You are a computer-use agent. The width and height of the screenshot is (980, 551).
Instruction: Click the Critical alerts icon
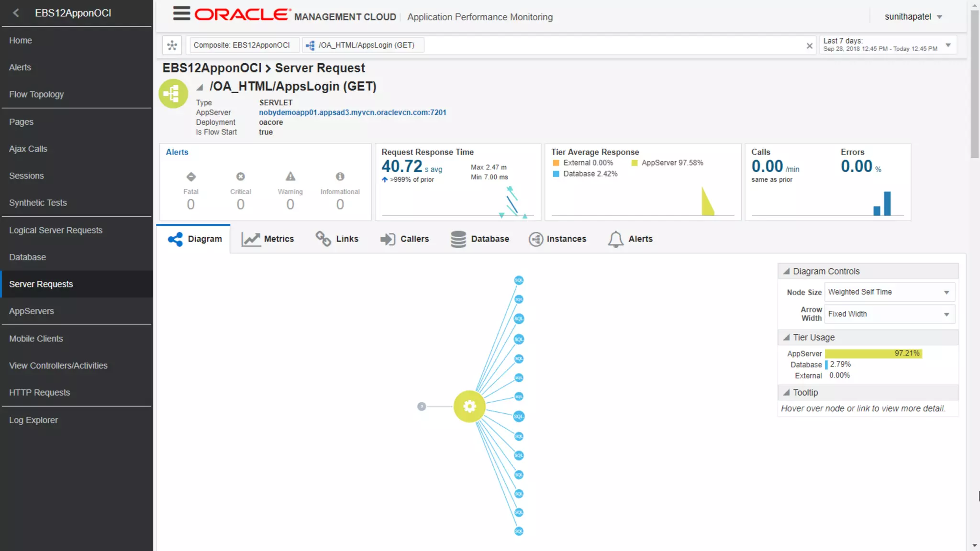(241, 176)
